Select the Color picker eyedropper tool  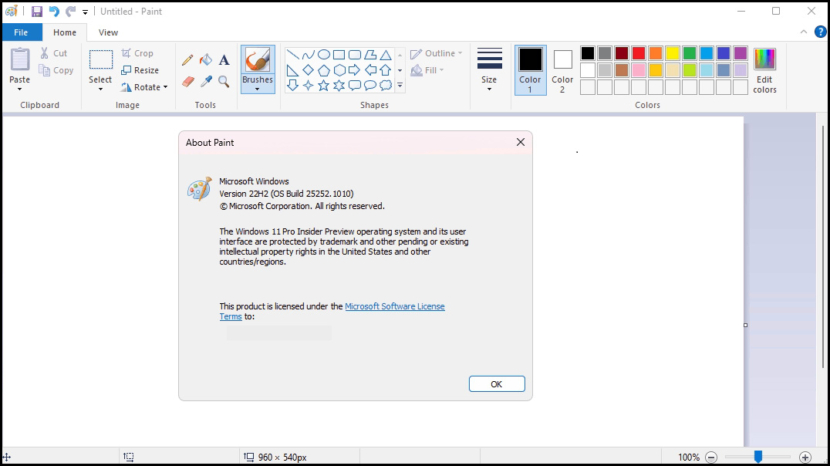click(x=206, y=81)
